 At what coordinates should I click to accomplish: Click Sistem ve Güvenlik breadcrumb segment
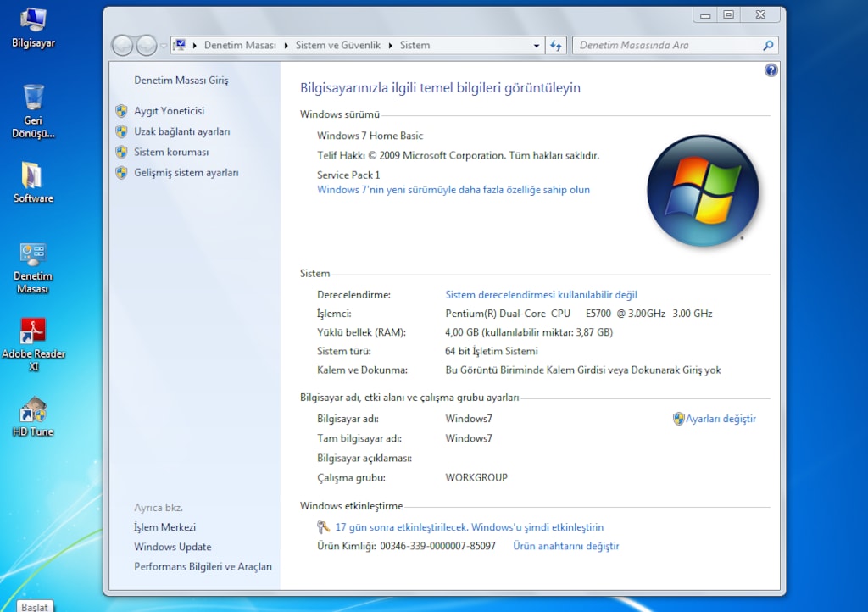coord(337,46)
